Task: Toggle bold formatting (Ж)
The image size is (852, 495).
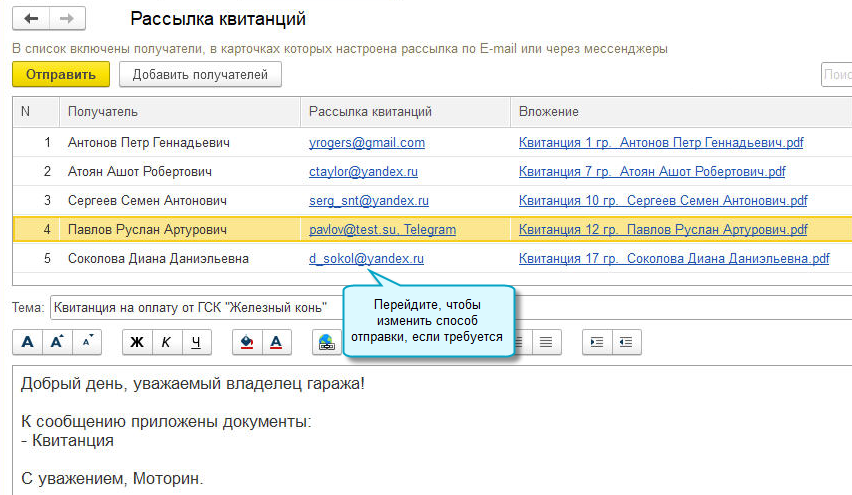Action: tap(137, 342)
